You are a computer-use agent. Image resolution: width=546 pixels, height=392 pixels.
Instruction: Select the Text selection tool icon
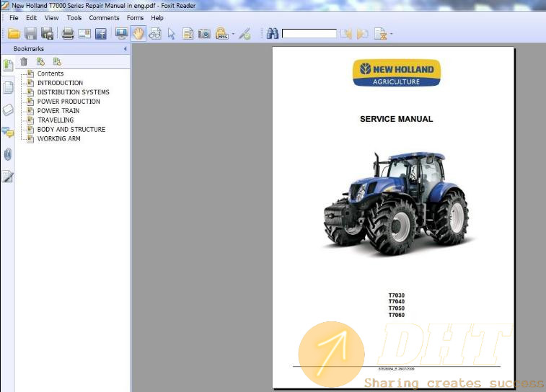coord(188,34)
